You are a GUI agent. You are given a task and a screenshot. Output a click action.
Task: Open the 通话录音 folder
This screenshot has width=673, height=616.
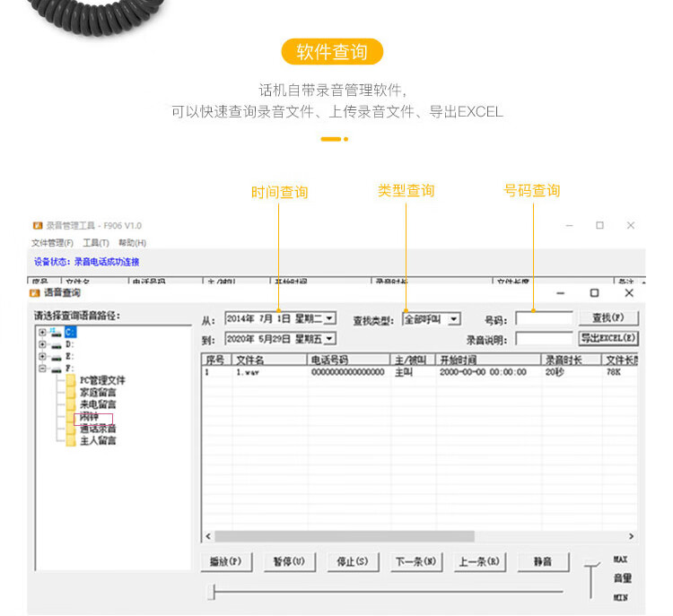(x=97, y=429)
